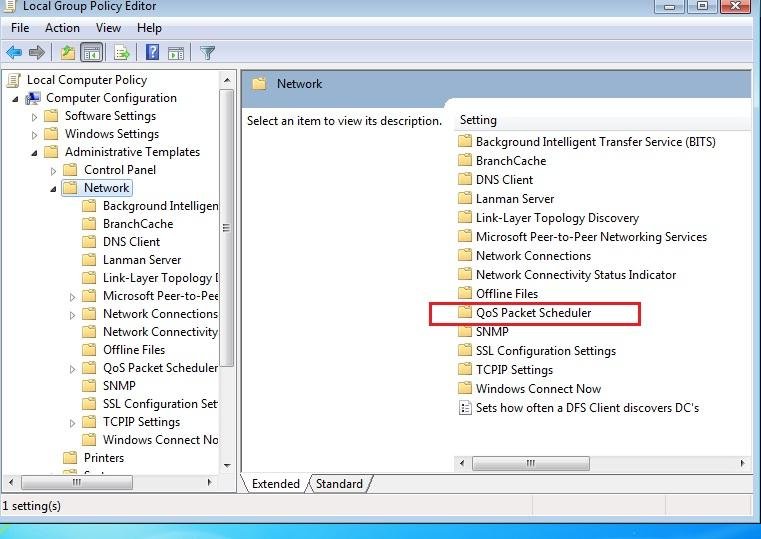
Task: Click the Computer Configuration computer icon
Action: pyautogui.click(x=33, y=98)
